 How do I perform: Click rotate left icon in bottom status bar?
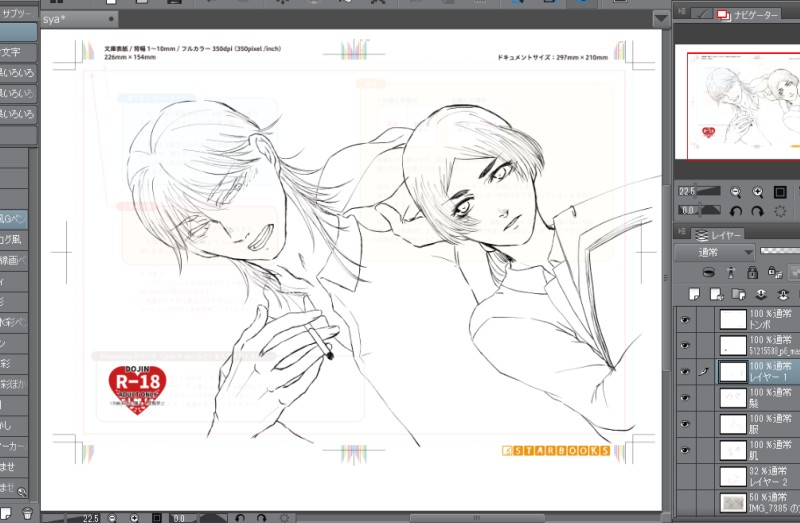pos(240,518)
